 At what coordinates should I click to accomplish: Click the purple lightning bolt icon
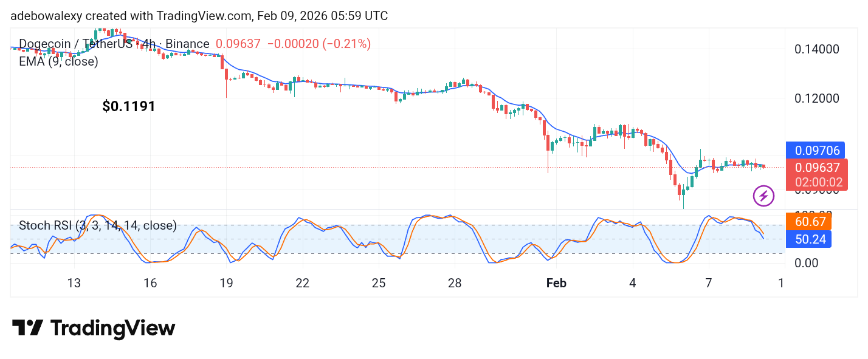click(x=764, y=196)
